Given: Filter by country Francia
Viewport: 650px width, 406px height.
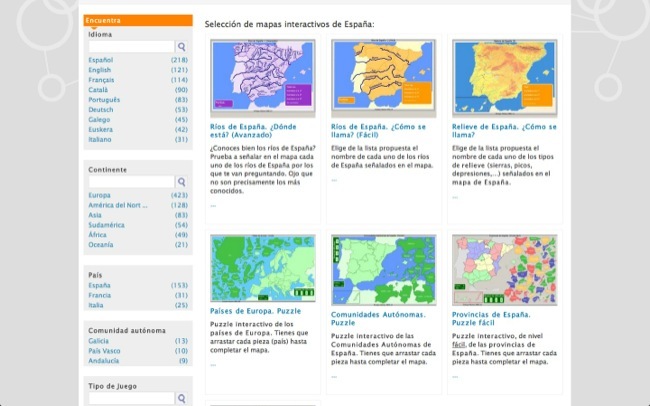Looking at the screenshot, I should tap(100, 295).
